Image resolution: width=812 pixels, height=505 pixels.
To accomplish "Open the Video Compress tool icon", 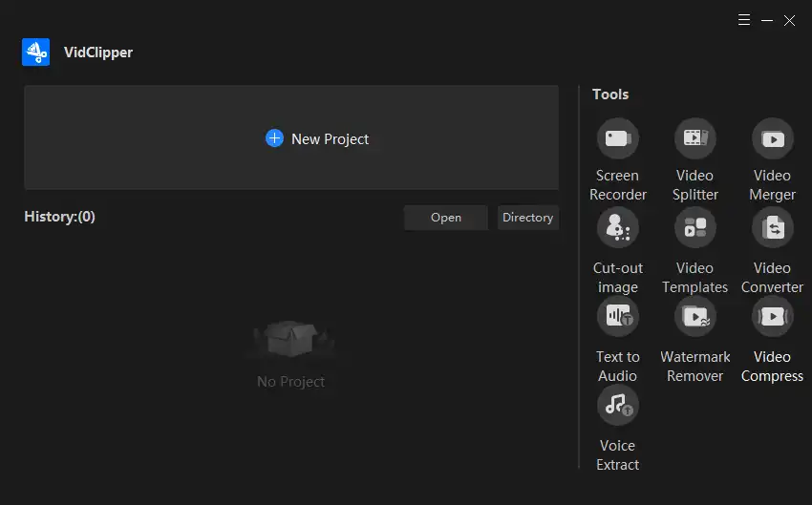I will tap(772, 316).
